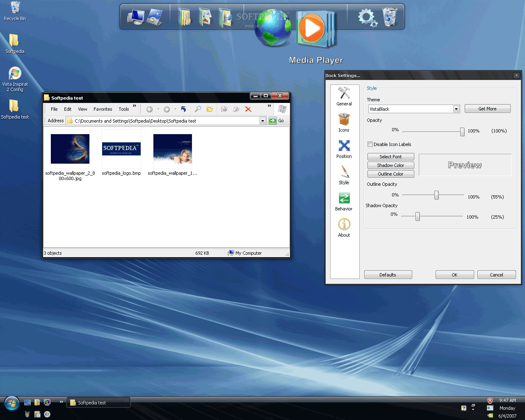Open the View menu in Explorer

[x=82, y=109]
